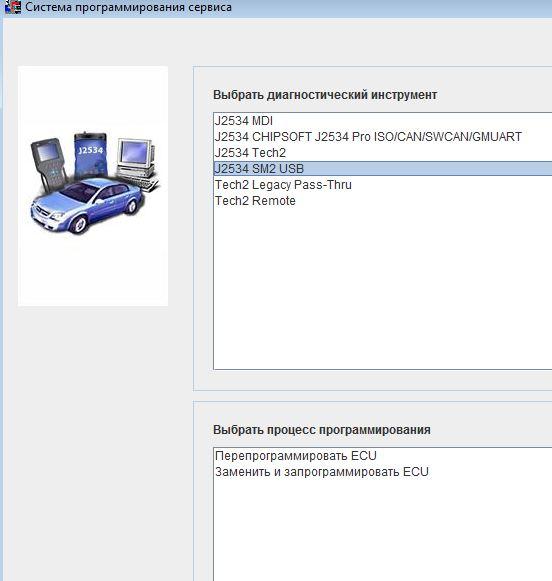Select the highlighted J2534 SM2 USB entry

tap(383, 169)
